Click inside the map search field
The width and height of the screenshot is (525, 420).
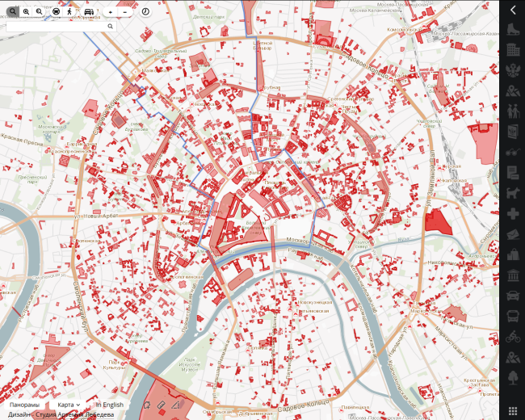[55, 27]
